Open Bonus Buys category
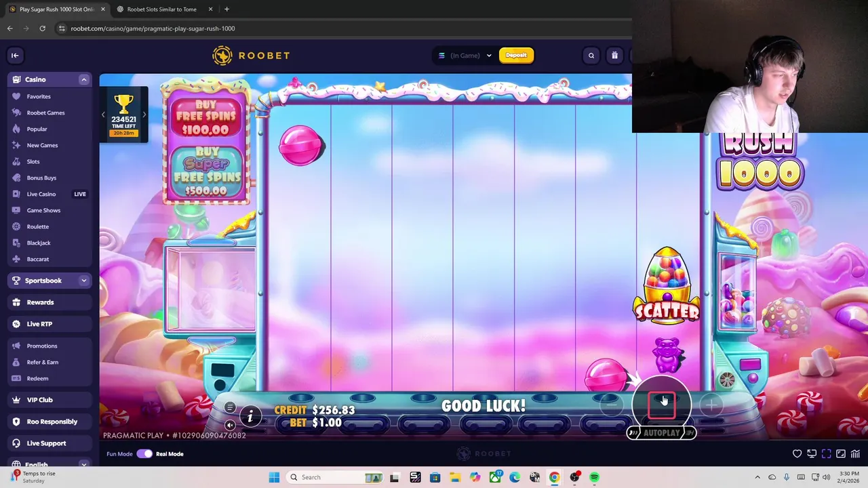This screenshot has width=868, height=488. tap(41, 178)
